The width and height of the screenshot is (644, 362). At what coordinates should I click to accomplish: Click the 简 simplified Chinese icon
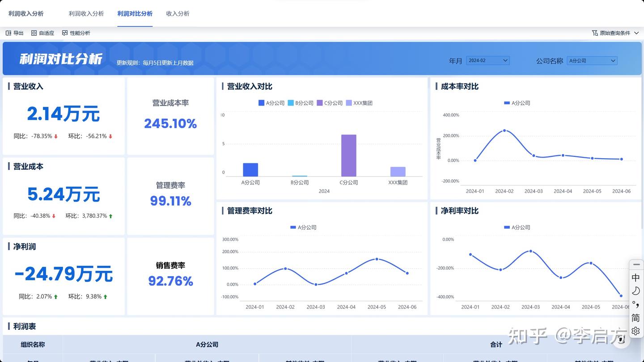(636, 318)
